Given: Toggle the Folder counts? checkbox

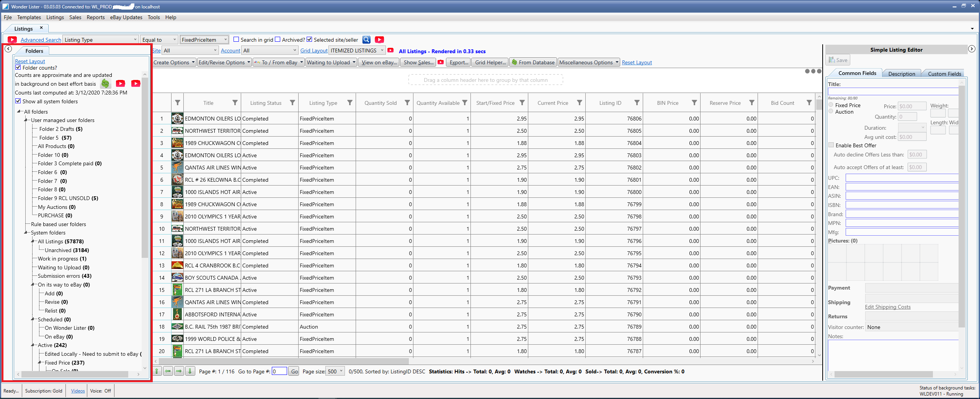Looking at the screenshot, I should click(18, 67).
